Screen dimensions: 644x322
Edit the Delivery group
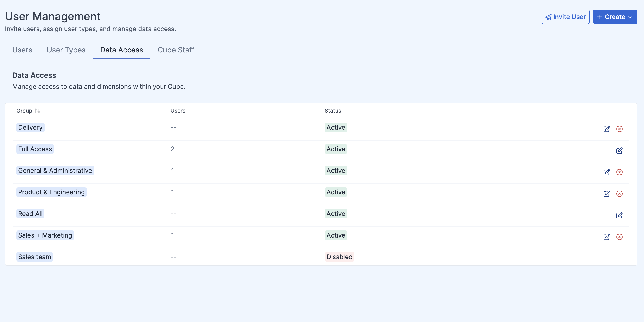pyautogui.click(x=606, y=129)
